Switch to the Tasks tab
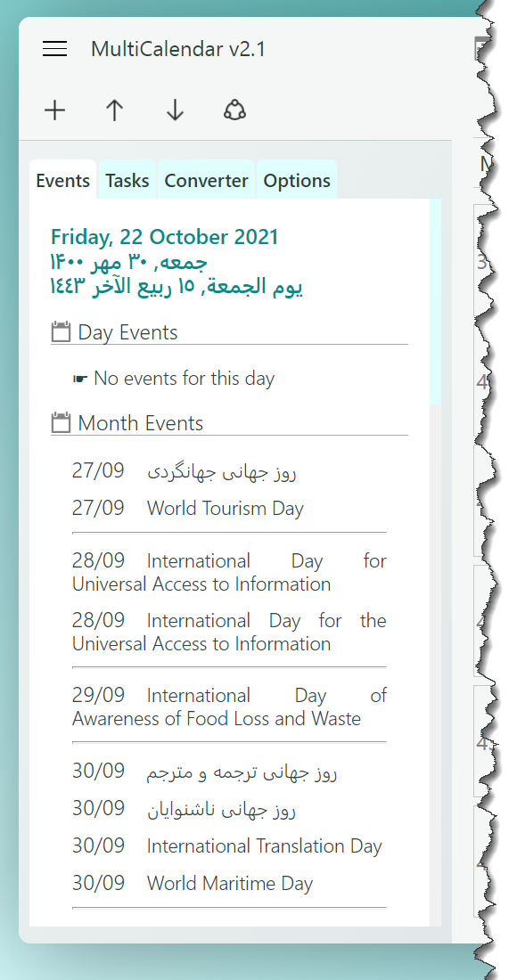 coord(127,181)
